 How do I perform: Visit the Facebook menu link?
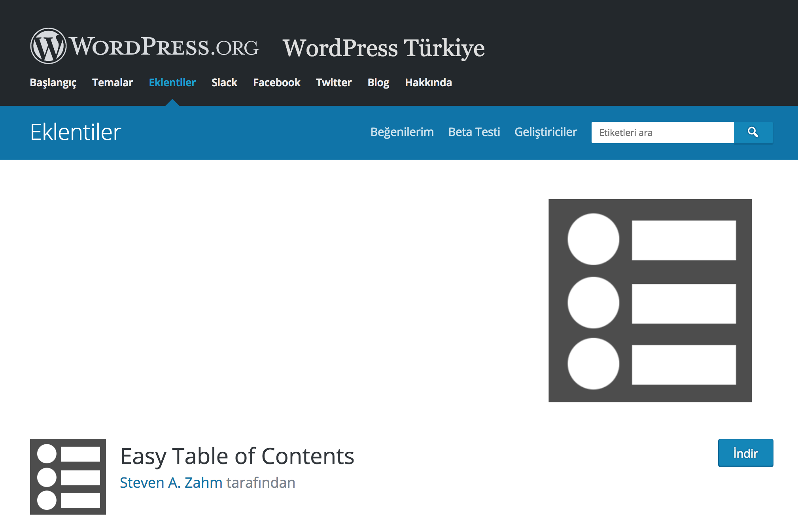[x=277, y=83]
